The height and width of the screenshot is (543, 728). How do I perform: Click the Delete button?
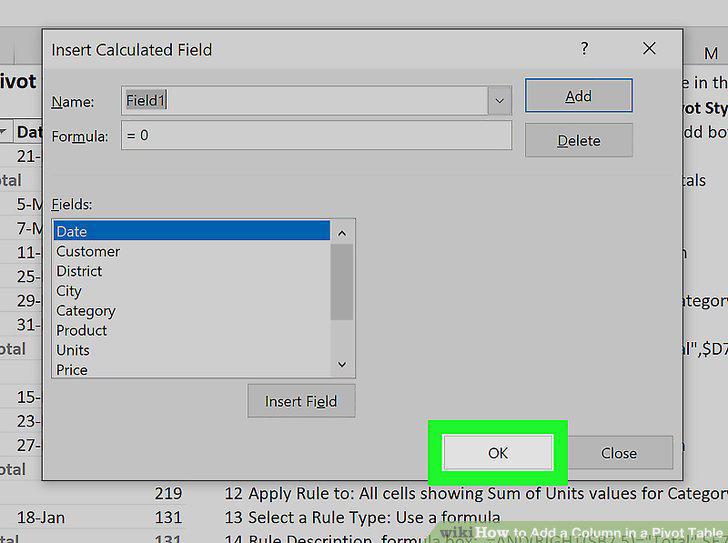click(x=578, y=140)
